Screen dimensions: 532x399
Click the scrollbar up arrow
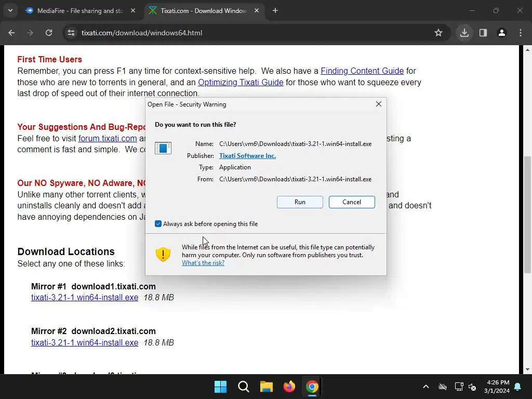click(x=527, y=50)
